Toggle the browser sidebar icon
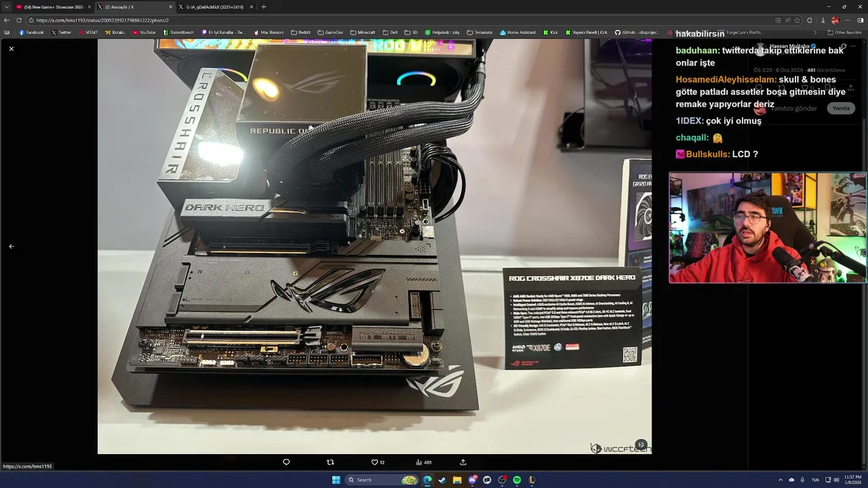Screen dimensions: 868x488 (860, 20)
